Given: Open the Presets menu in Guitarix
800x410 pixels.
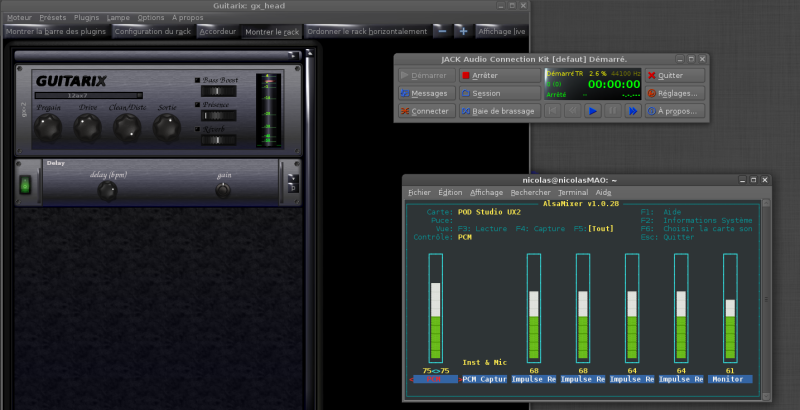Looking at the screenshot, I should (53, 17).
